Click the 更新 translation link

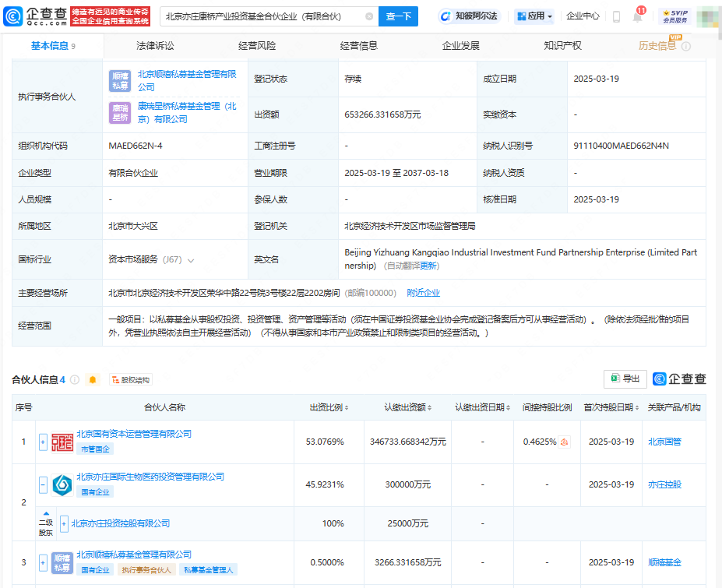point(428,266)
